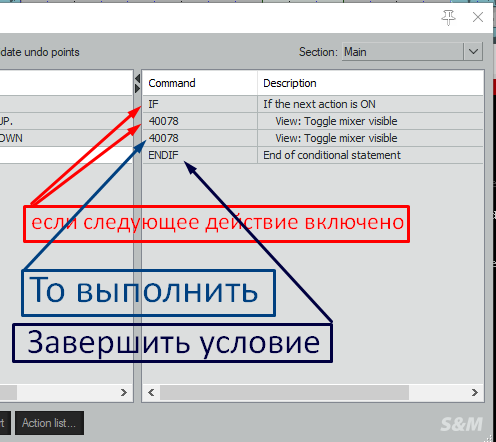Click the left-pointing triangle on the panel divider

[x=137, y=79]
